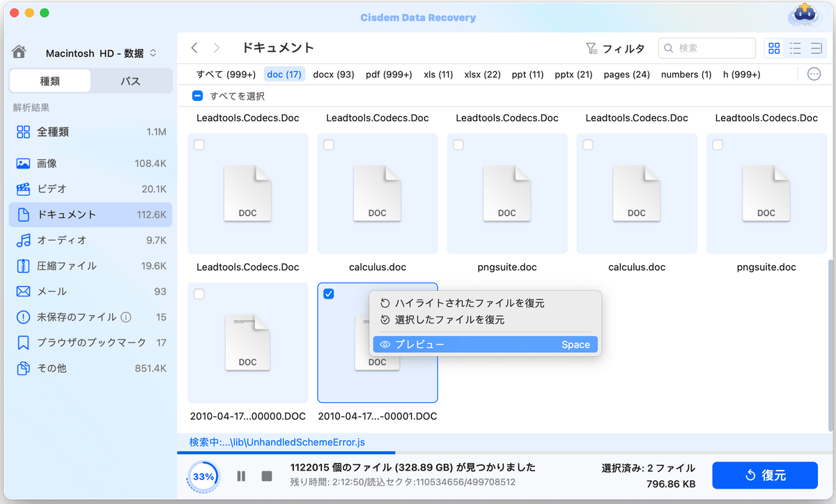Check the first pngsuite.doc thumbnail checkbox
The width and height of the screenshot is (836, 504).
pos(458,145)
